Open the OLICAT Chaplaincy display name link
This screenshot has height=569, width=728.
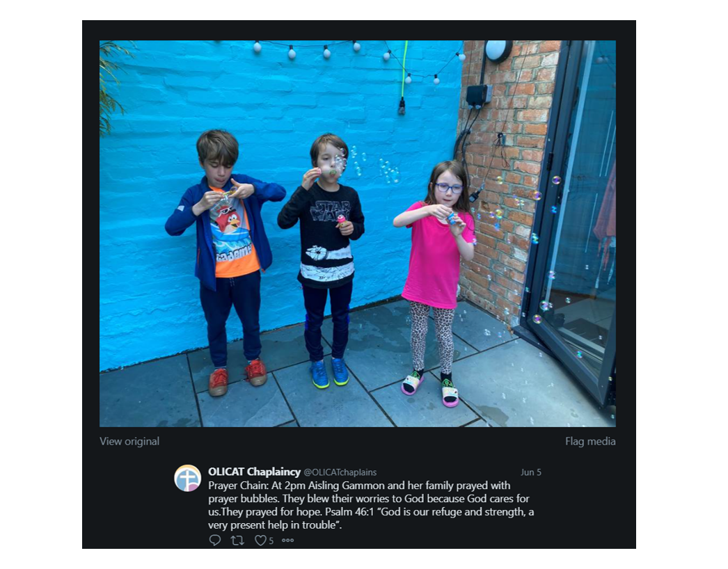(255, 472)
